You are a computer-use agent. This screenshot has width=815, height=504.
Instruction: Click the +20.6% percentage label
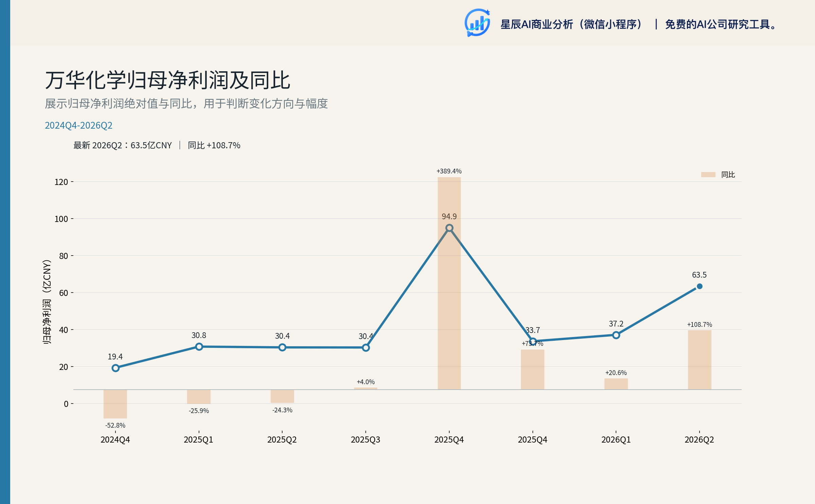(616, 373)
